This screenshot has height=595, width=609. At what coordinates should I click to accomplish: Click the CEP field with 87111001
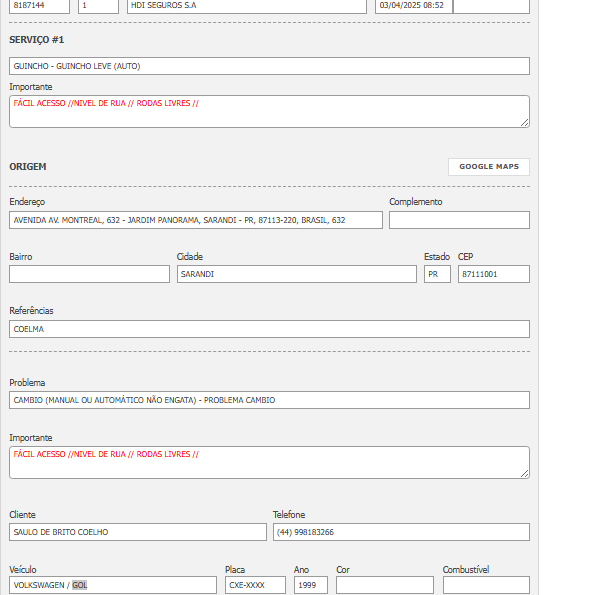(x=493, y=274)
